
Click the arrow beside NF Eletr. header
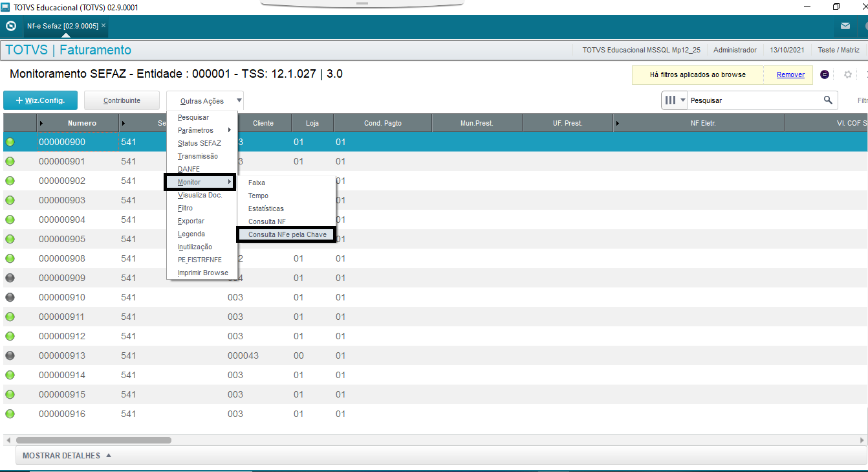click(x=617, y=123)
